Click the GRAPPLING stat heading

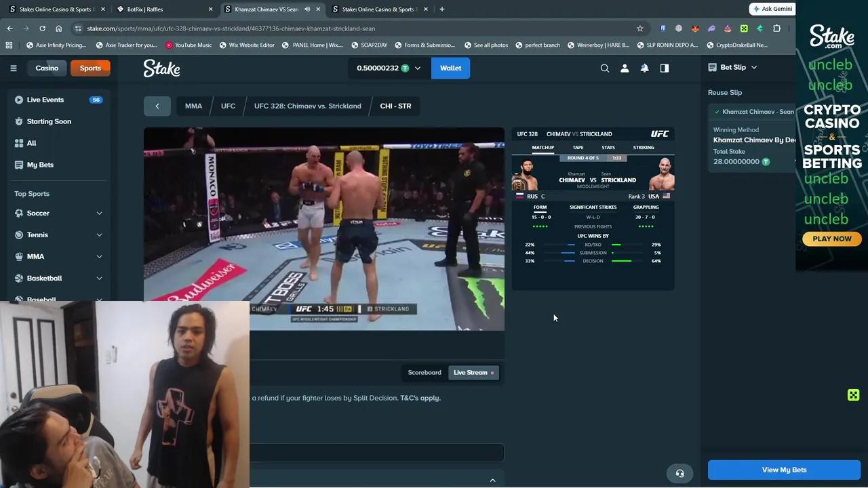[x=646, y=207]
